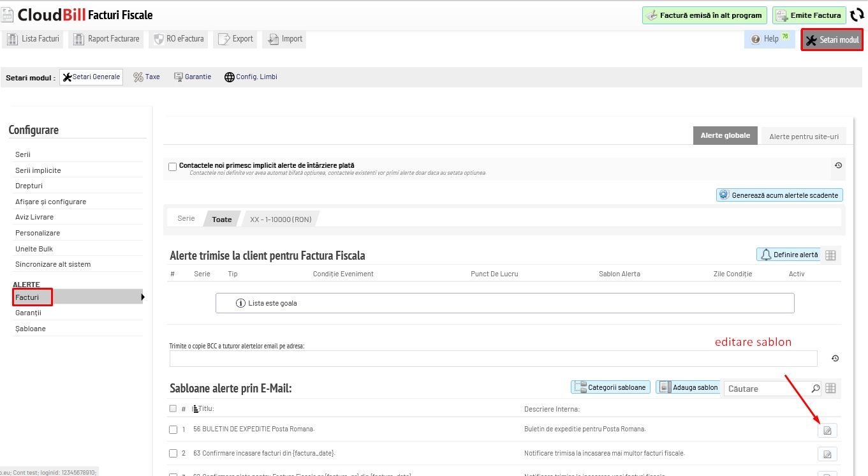Click table columns icon next to the Căutare box
Viewport: 868px width, 476px height.
pos(830,388)
